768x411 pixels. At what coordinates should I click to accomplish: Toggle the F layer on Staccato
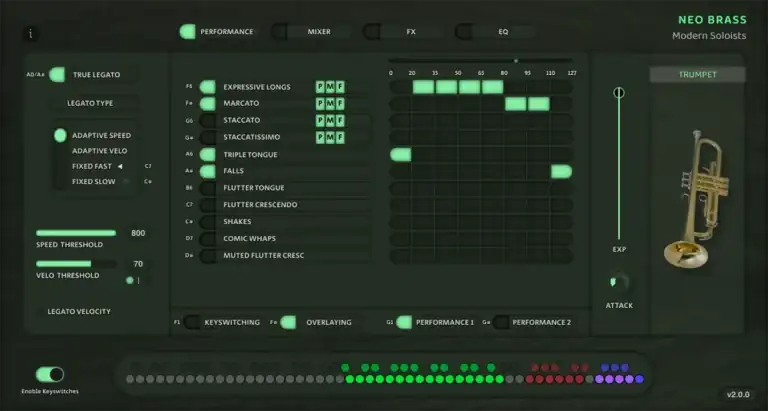pyautogui.click(x=340, y=121)
